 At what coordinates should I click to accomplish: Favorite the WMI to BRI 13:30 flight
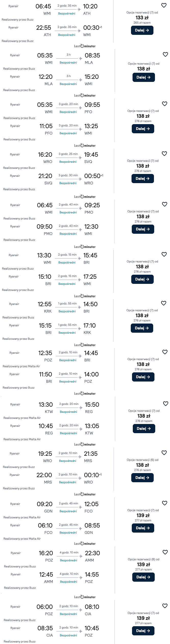tap(164, 254)
